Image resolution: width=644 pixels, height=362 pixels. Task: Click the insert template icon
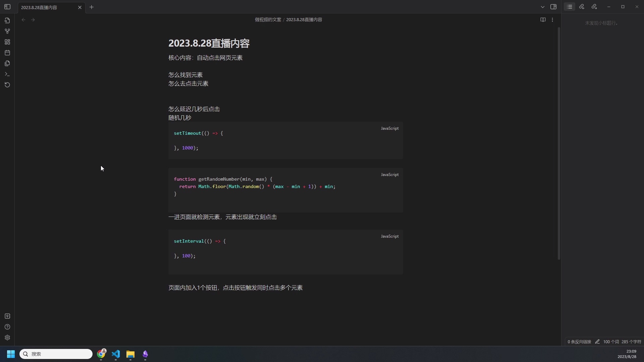point(7,63)
